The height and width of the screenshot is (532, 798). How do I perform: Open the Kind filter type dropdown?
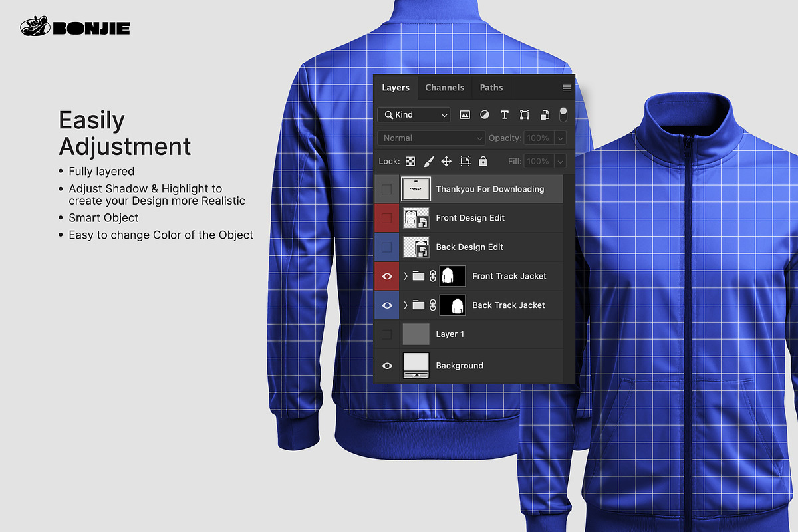point(414,114)
